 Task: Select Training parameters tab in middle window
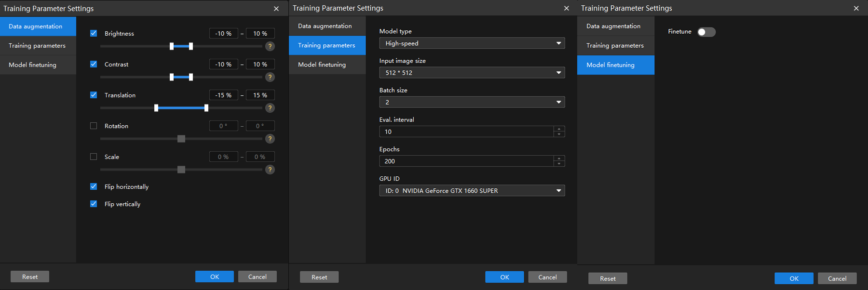[x=327, y=45]
